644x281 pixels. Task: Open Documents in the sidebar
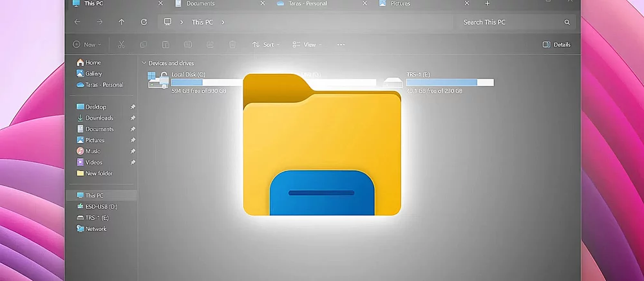[x=95, y=129]
